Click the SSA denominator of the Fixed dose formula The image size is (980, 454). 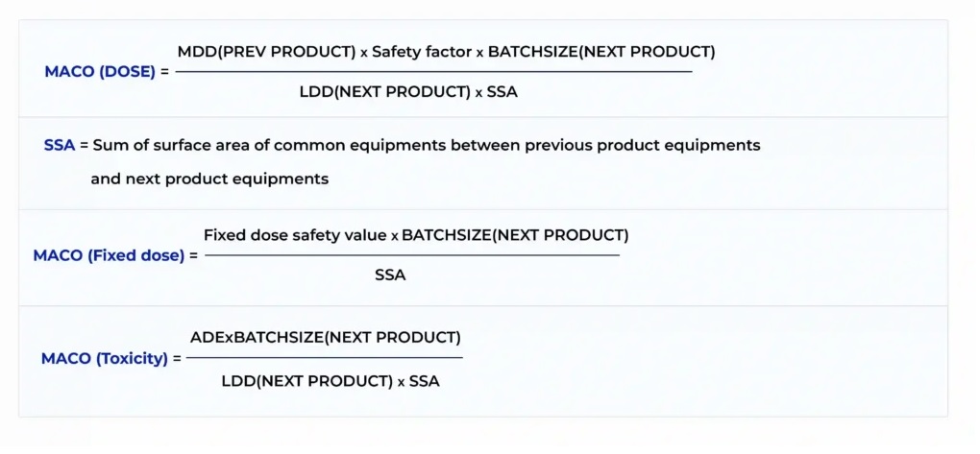pos(390,275)
